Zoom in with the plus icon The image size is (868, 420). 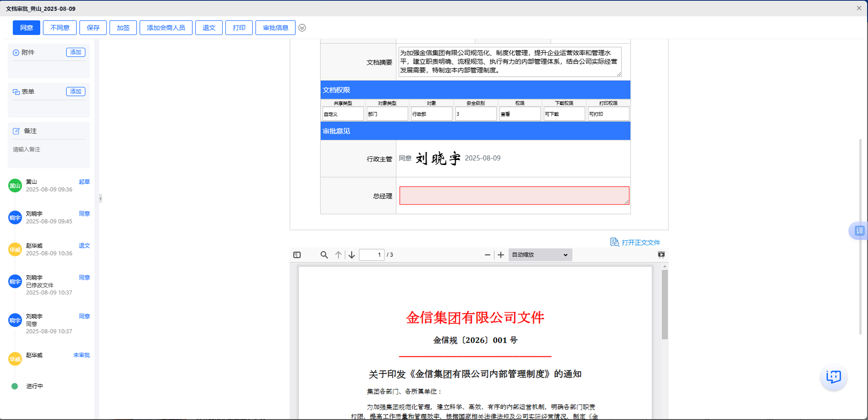pos(501,255)
